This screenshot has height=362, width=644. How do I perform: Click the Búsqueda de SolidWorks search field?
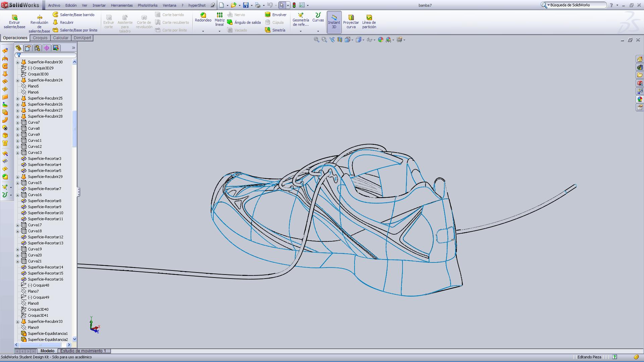pos(576,5)
